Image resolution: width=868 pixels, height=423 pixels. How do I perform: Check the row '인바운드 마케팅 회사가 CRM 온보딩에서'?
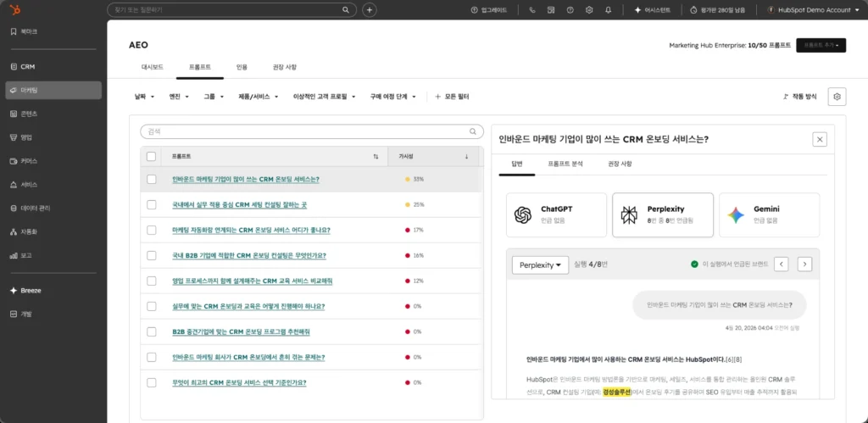151,357
